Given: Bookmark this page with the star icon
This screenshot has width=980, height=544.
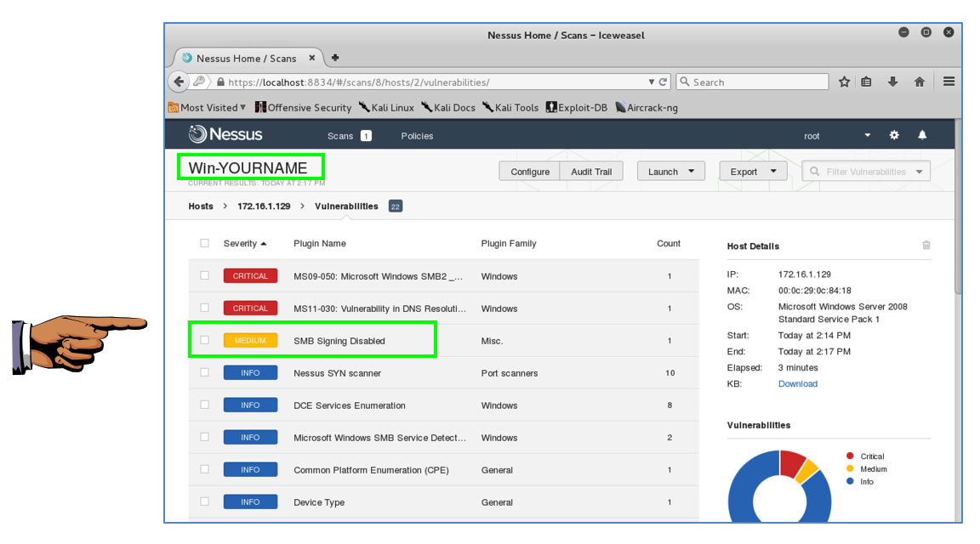Looking at the screenshot, I should point(845,82).
